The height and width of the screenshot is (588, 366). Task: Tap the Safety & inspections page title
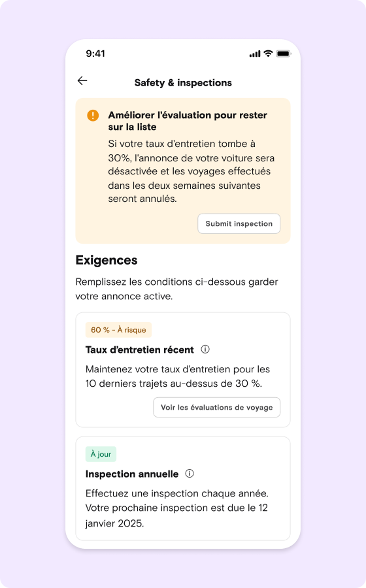(183, 82)
